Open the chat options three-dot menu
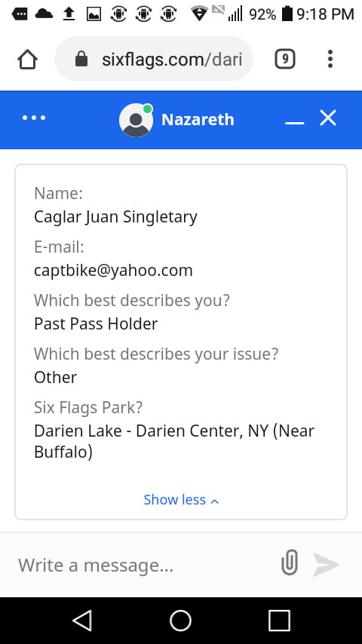The height and width of the screenshot is (644, 362). coord(34,118)
